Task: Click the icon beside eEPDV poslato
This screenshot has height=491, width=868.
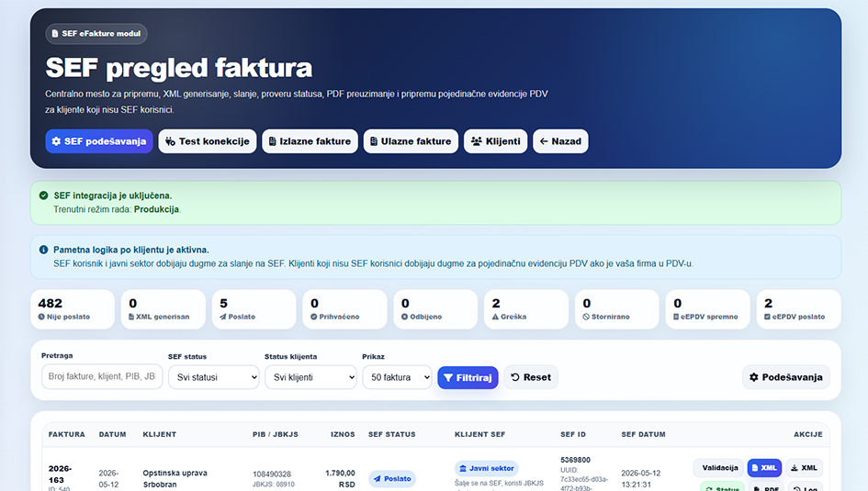Action: tap(767, 317)
